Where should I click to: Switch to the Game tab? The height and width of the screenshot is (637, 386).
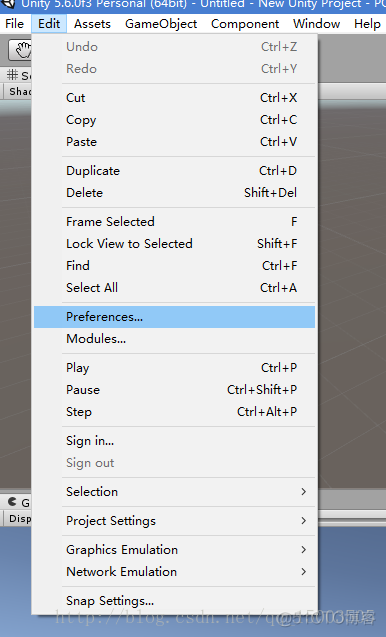(18, 503)
